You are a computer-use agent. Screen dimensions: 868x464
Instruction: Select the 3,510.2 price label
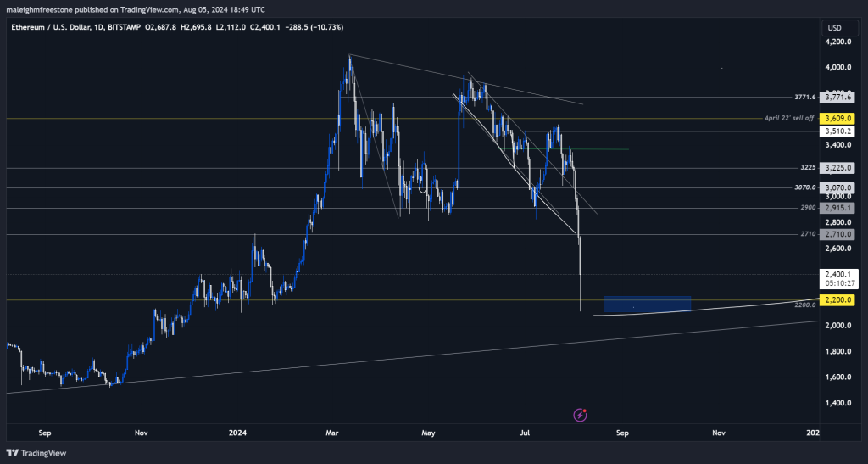[837, 131]
